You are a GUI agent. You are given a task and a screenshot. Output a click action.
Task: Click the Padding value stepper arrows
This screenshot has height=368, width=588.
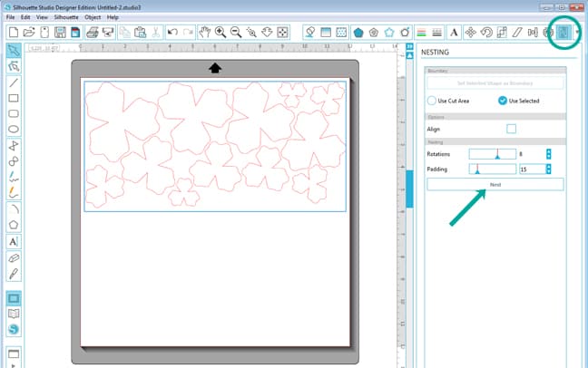click(548, 169)
